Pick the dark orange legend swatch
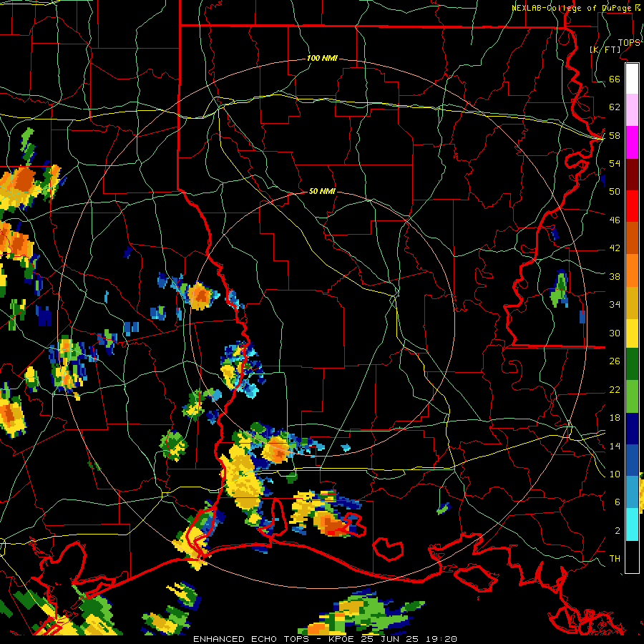The height and width of the screenshot is (644, 644). tap(632, 238)
